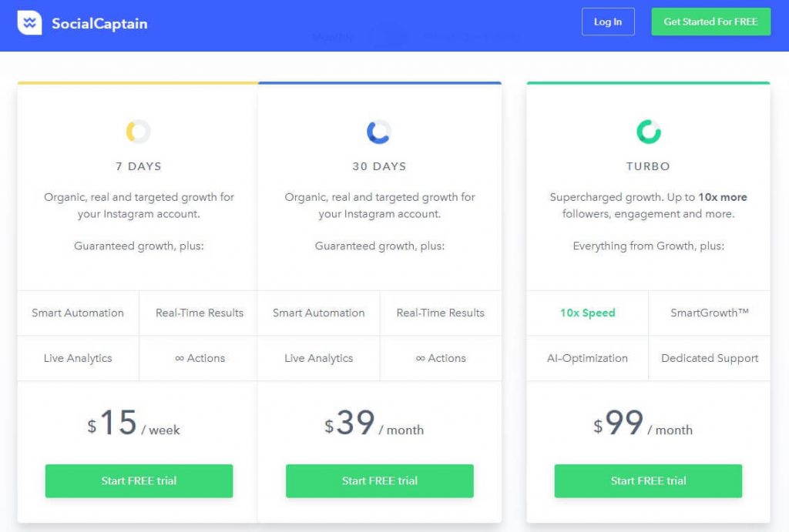Screen dimensions: 789x532
Task: Click the $39 / month price
Action: 374,425
